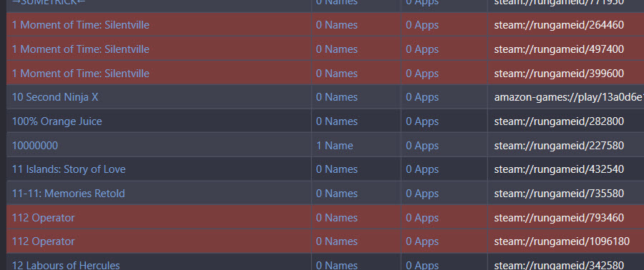The height and width of the screenshot is (270, 644).
Task: Open 1 Moment of Time: Silentville for rungameid/399600
Action: [80, 74]
